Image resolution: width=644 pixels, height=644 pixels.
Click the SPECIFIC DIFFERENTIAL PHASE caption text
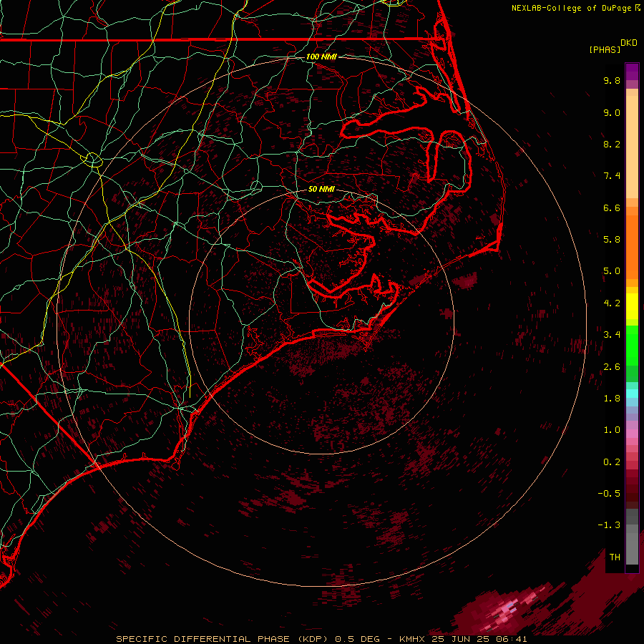tap(203, 639)
